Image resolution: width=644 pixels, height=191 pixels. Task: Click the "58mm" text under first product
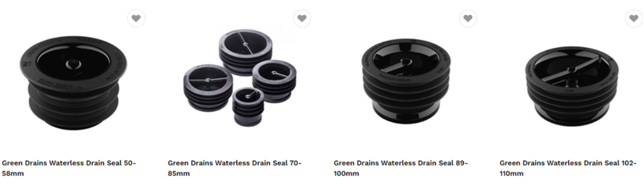coord(13,174)
